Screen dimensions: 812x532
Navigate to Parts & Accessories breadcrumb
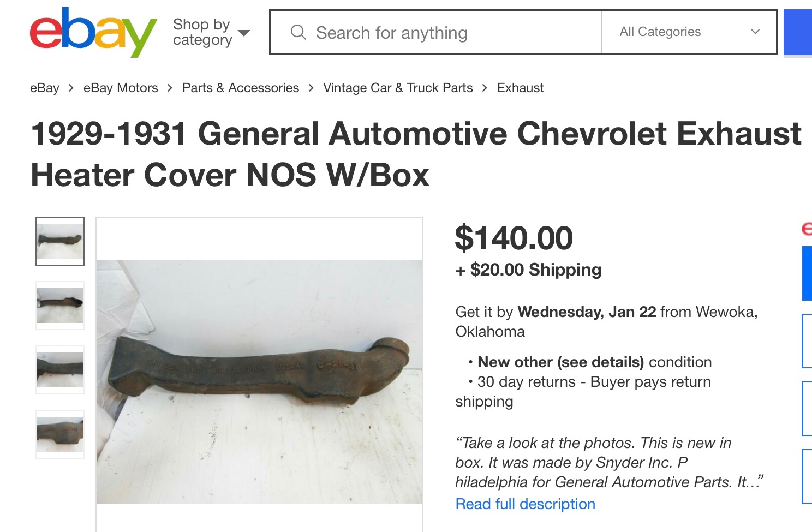click(241, 88)
